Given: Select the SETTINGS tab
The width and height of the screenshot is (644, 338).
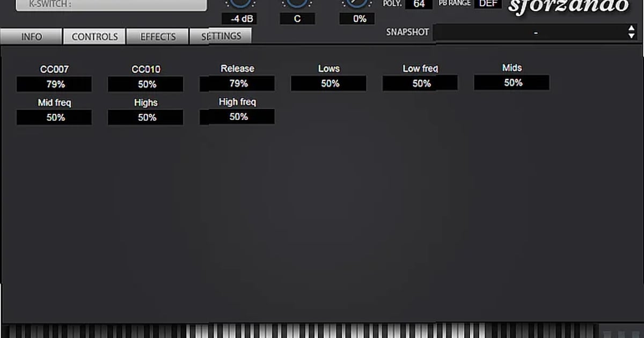Looking at the screenshot, I should pyautogui.click(x=221, y=36).
